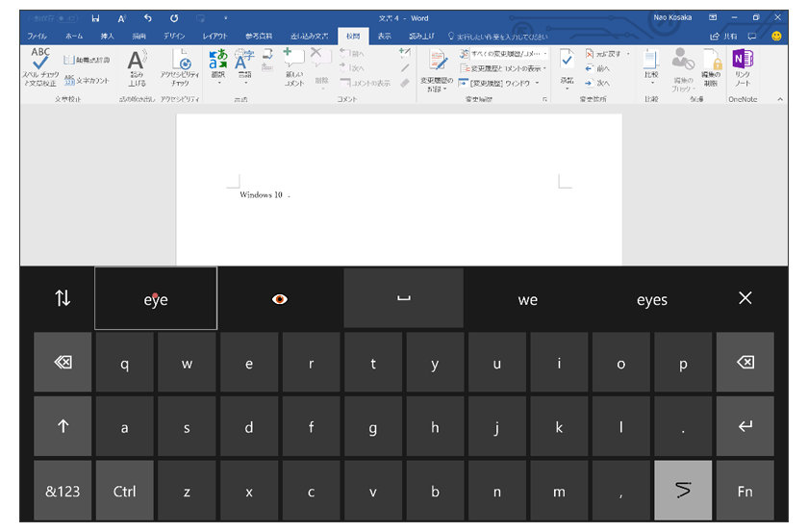Image resolution: width=808 pixels, height=532 pixels.
Task: Show the comments pane (コメントの表示)
Action: click(x=366, y=83)
